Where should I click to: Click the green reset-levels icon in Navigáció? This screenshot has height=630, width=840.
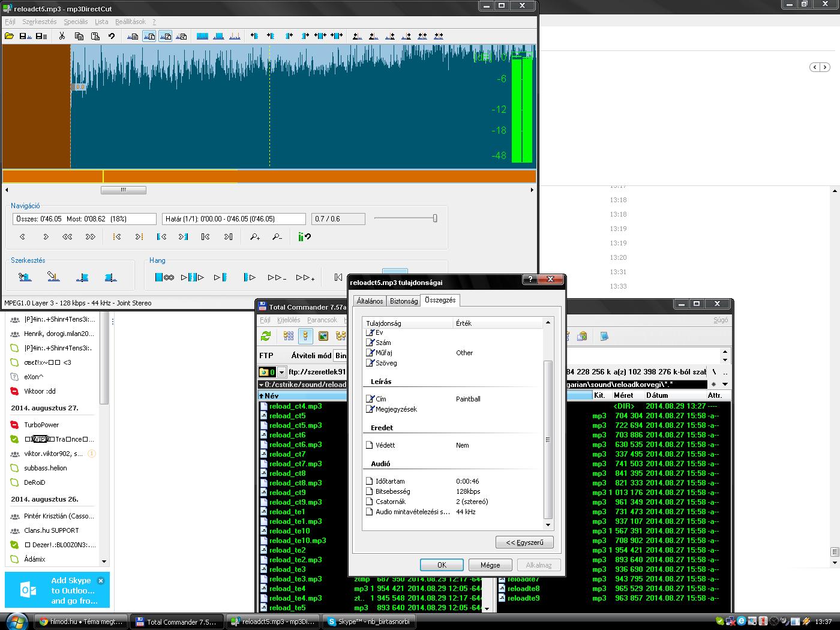[304, 237]
